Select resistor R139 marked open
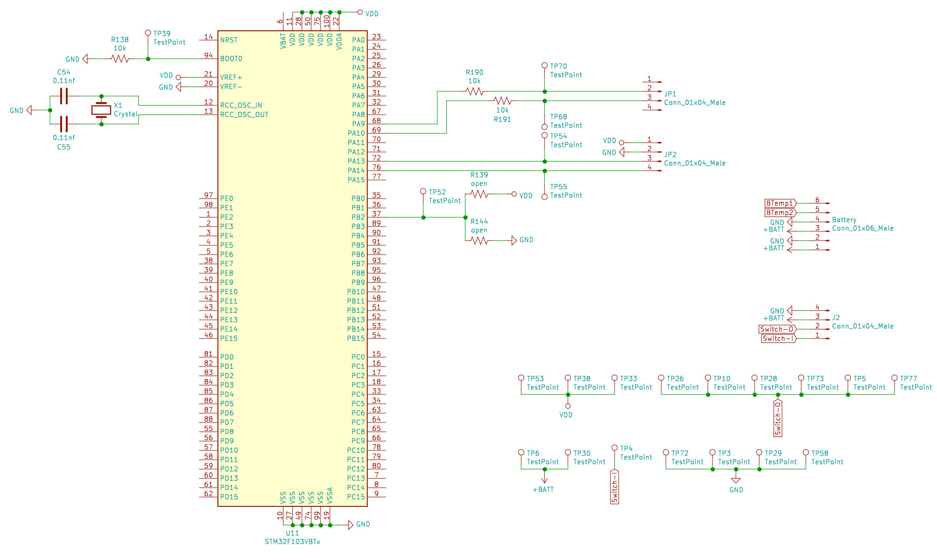Image resolution: width=937 pixels, height=560 pixels. (x=479, y=194)
